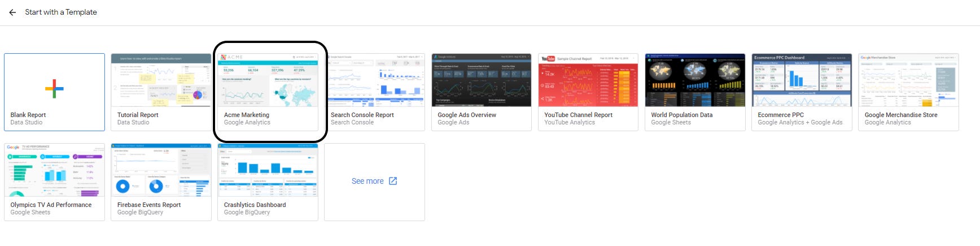The image size is (980, 246).
Task: Click Search Console Report title label
Action: [x=362, y=115]
